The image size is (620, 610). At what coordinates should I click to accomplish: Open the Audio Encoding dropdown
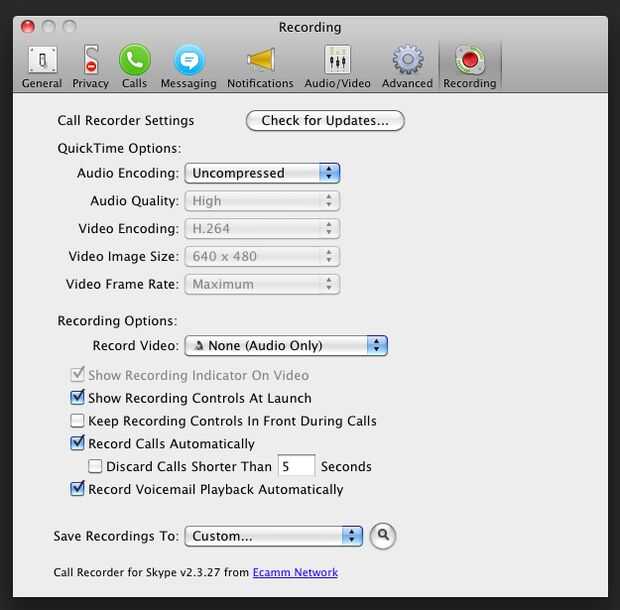262,173
